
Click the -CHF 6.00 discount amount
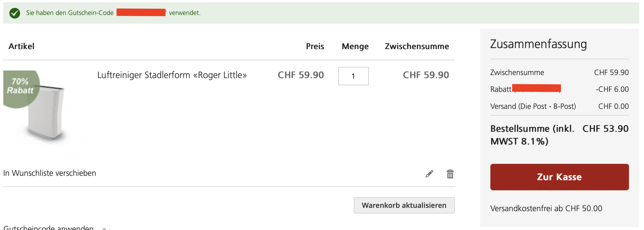pos(612,89)
